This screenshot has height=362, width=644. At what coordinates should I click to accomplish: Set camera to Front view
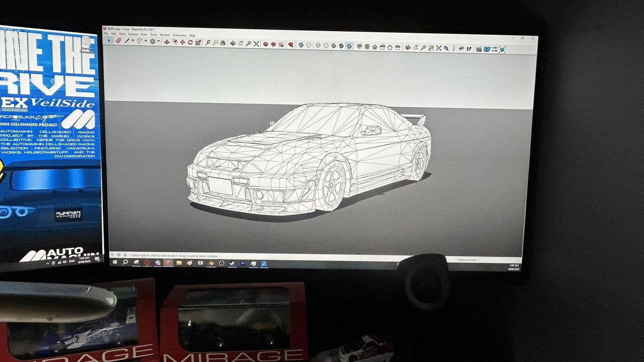375,47
